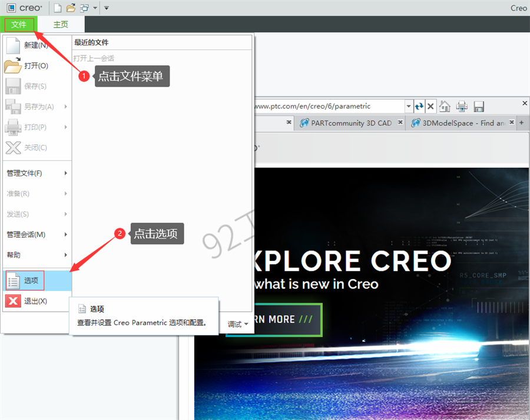Image resolution: width=530 pixels, height=420 pixels.
Task: Open 管理文件(F) submenu
Action: click(x=37, y=173)
